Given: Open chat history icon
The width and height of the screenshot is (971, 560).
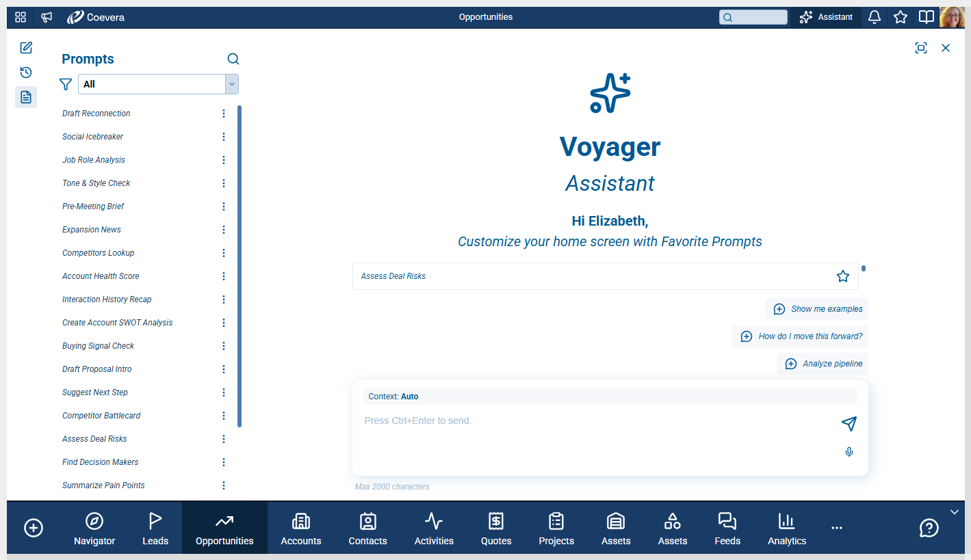Looking at the screenshot, I should [x=26, y=72].
